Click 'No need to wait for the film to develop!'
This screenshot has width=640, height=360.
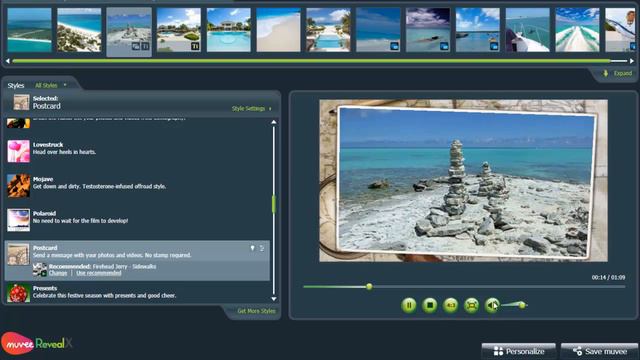pos(80,220)
